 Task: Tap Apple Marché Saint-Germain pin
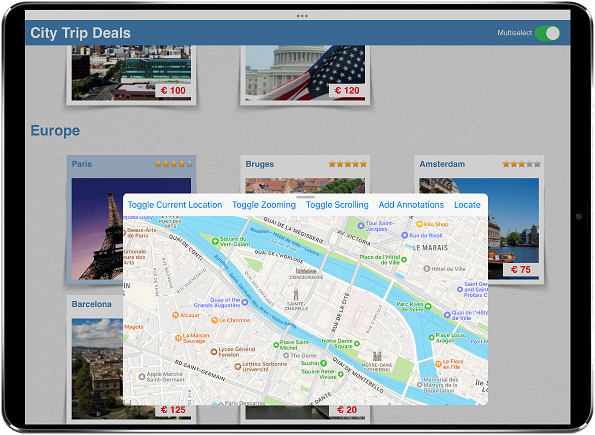pos(142,377)
